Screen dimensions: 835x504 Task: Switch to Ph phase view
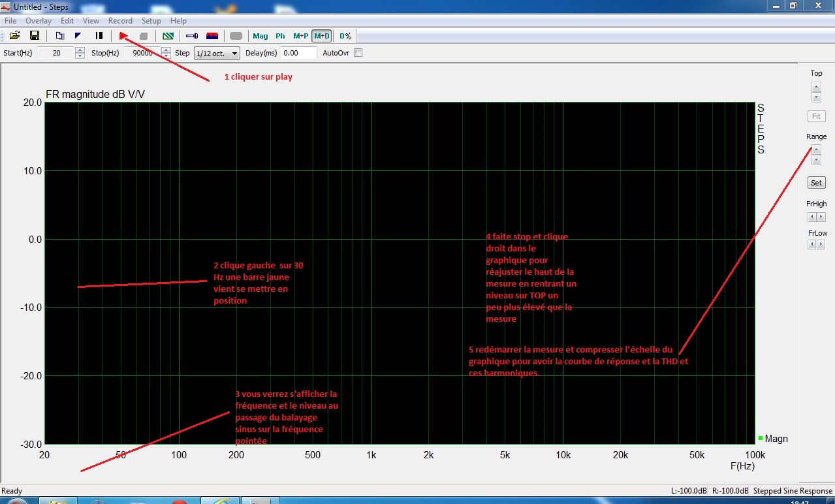click(280, 36)
